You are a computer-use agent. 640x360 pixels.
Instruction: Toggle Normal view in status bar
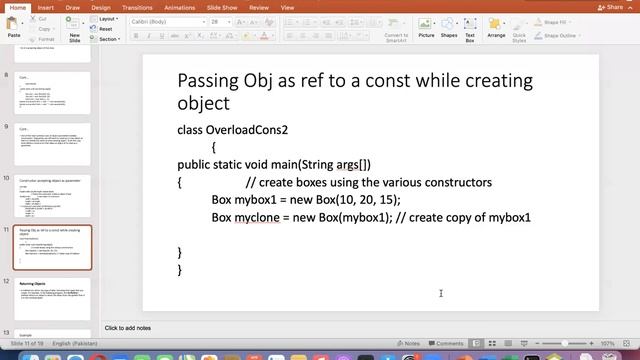[476, 344]
